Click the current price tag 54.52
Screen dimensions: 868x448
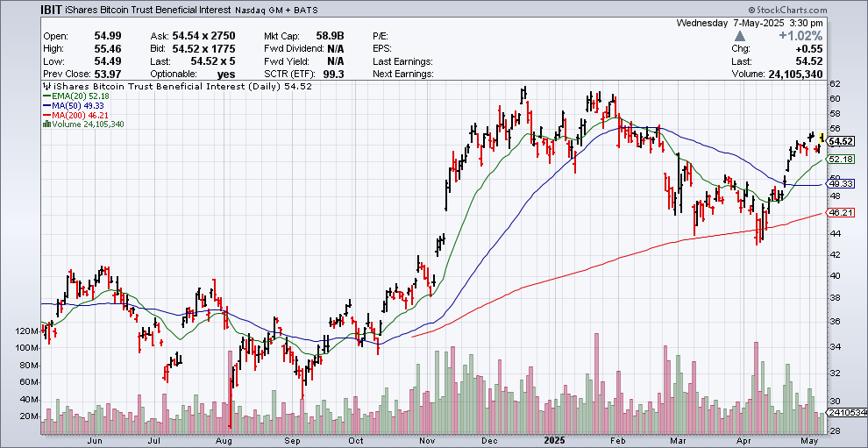841,141
